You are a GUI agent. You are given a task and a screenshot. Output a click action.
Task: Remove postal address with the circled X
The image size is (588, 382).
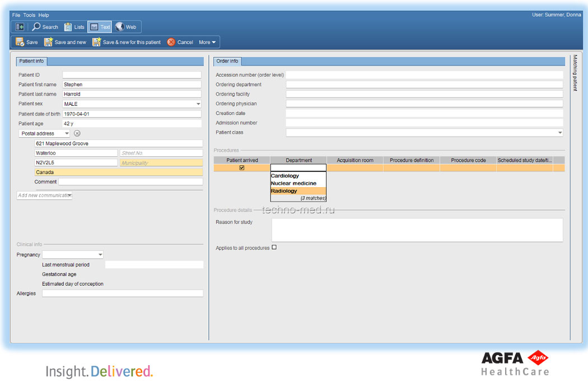click(77, 133)
